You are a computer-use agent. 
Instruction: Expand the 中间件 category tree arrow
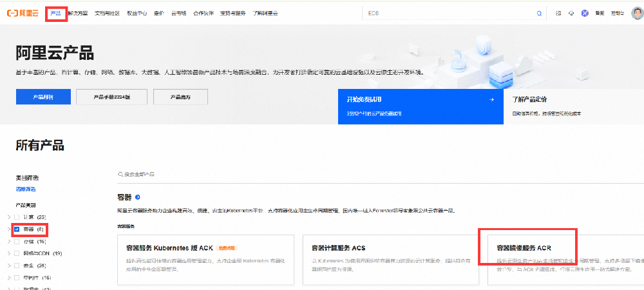point(9,278)
